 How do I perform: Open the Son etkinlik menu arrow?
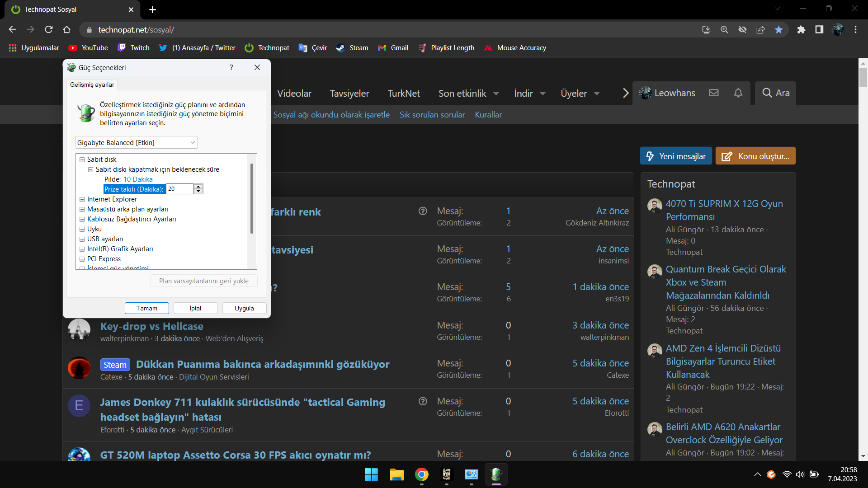496,94
